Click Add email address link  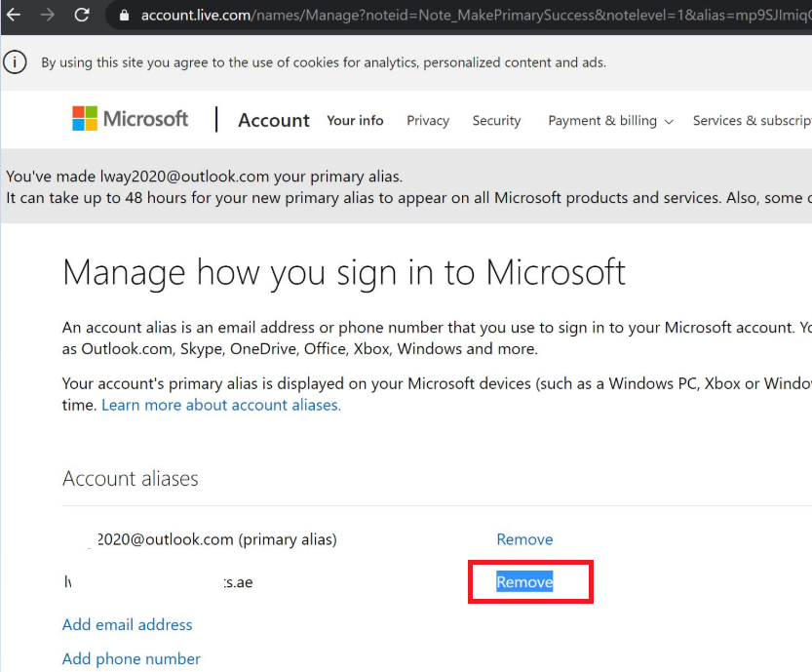point(127,624)
